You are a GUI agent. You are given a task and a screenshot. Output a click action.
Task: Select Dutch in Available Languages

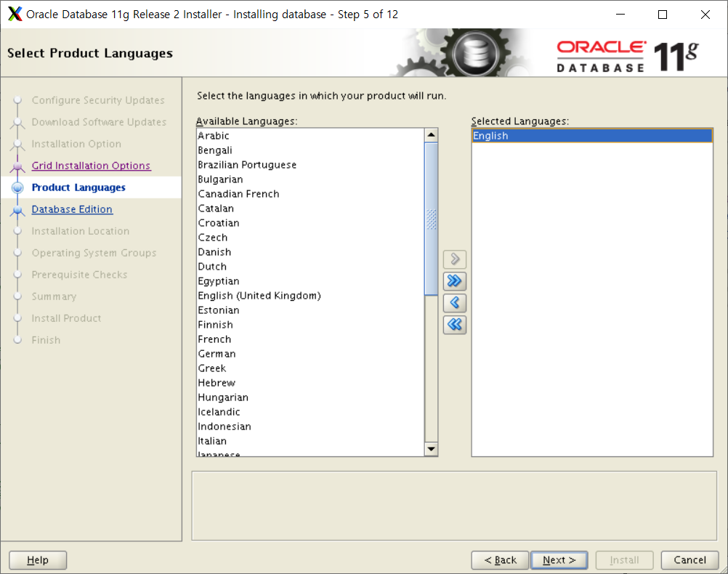pyautogui.click(x=310, y=267)
